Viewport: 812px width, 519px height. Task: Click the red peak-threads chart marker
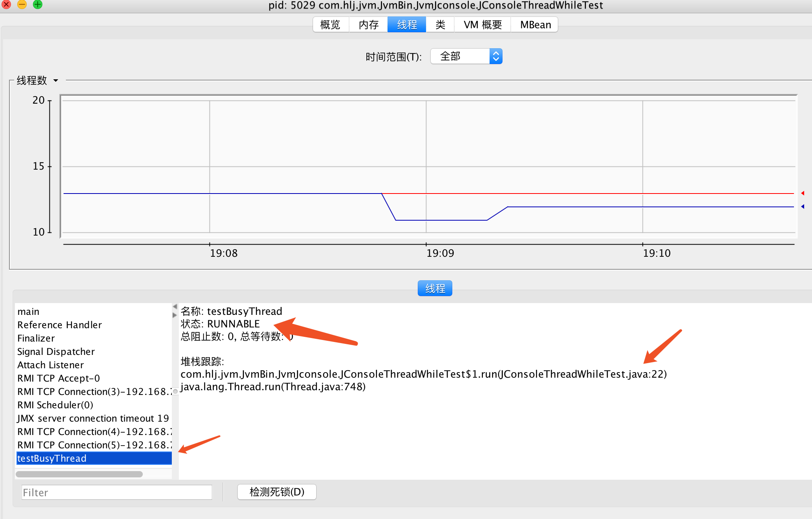[803, 193]
